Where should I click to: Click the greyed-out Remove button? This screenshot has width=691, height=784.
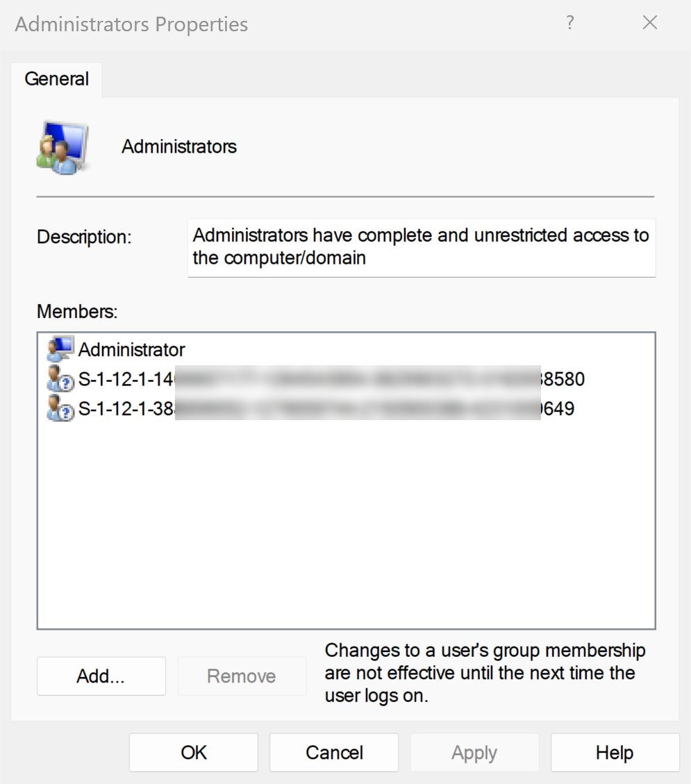tap(242, 676)
